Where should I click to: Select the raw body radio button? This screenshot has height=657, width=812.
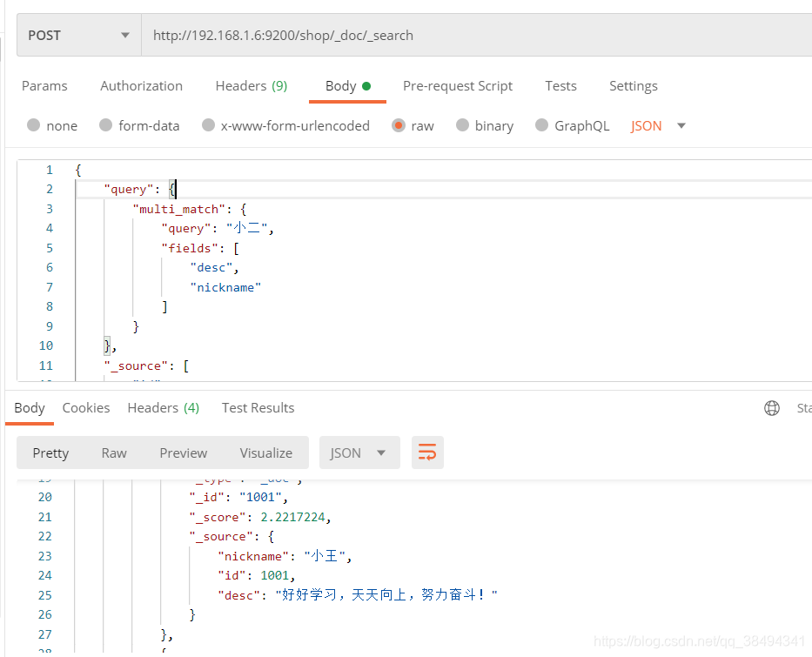tap(399, 125)
